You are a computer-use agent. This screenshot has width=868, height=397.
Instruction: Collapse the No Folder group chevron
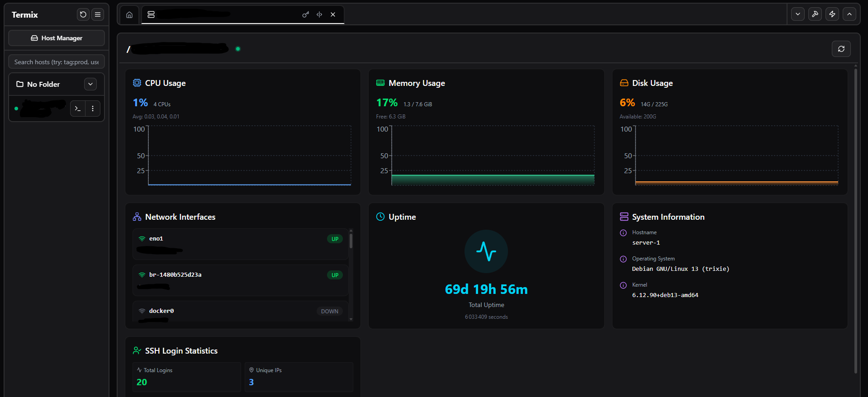[90, 84]
